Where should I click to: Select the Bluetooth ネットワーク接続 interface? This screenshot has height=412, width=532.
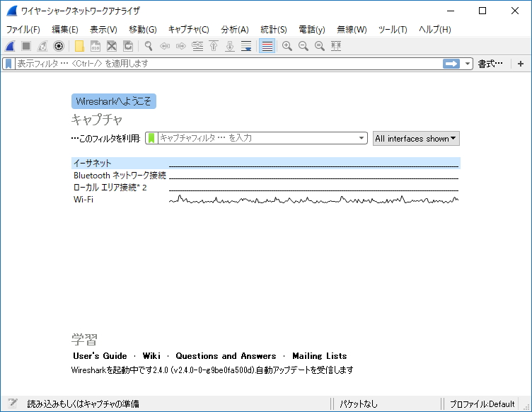click(x=266, y=176)
